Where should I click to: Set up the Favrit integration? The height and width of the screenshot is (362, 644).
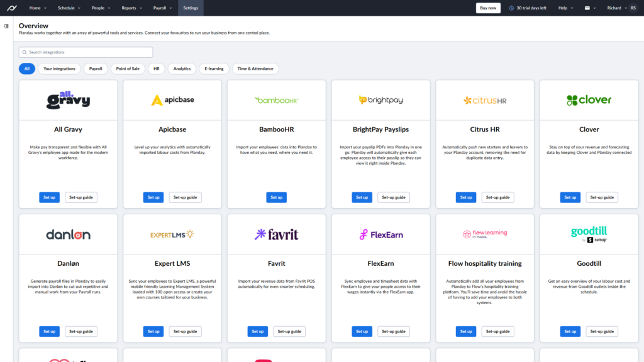point(257,332)
